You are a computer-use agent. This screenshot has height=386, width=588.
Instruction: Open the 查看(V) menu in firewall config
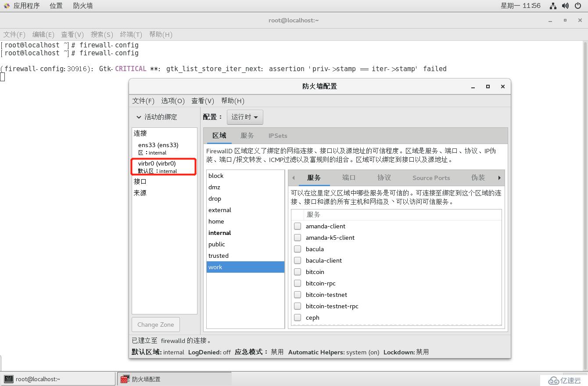203,101
